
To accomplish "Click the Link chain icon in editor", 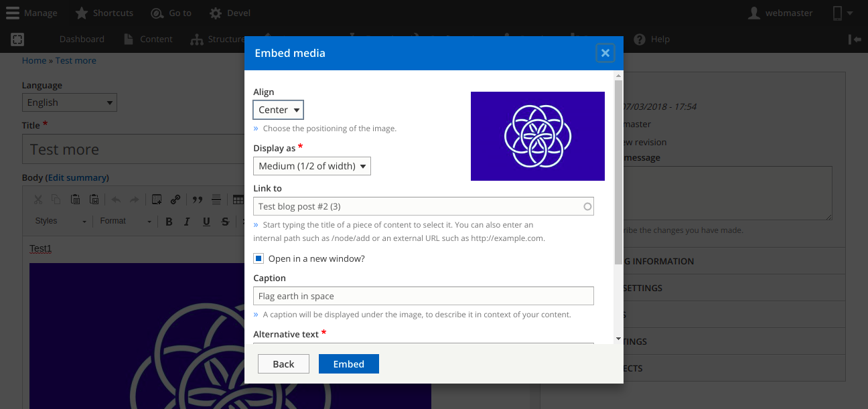I will point(175,199).
